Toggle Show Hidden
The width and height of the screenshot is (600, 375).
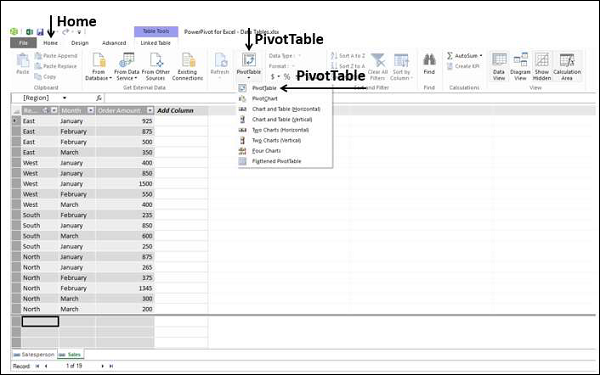point(542,67)
